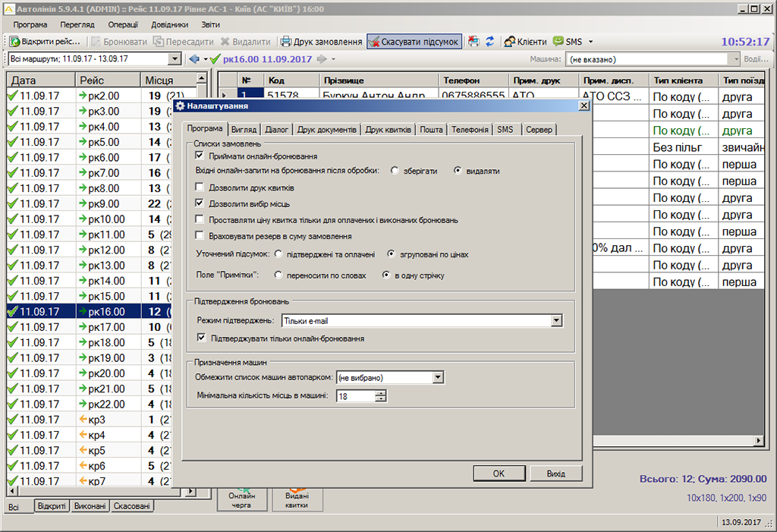
Task: Click the green SMS message icon in the toolbar
Action: (558, 41)
